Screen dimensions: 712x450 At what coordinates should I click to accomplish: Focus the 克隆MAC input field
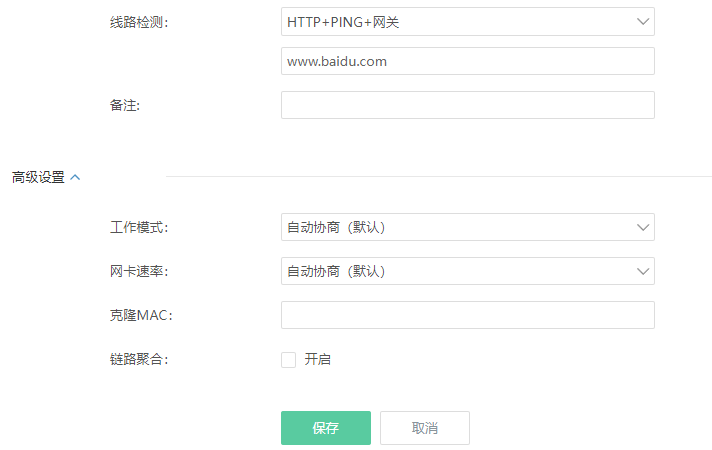(x=468, y=315)
